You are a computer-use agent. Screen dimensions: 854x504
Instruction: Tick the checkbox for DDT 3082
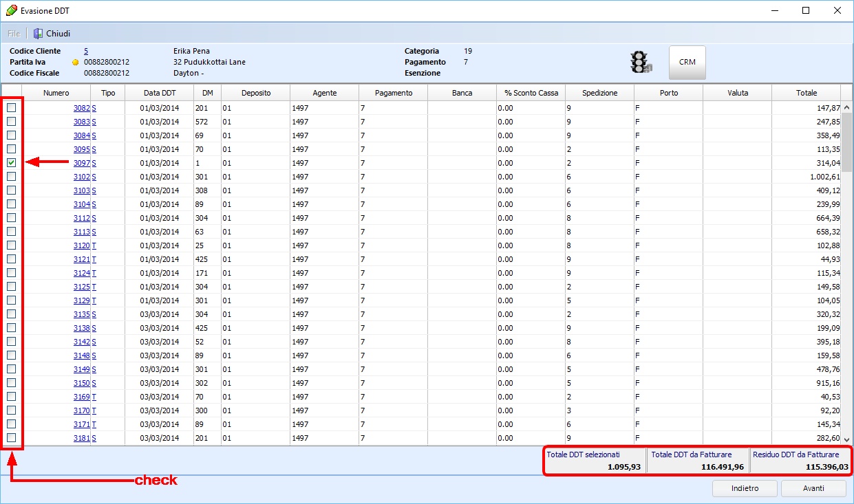(12, 108)
